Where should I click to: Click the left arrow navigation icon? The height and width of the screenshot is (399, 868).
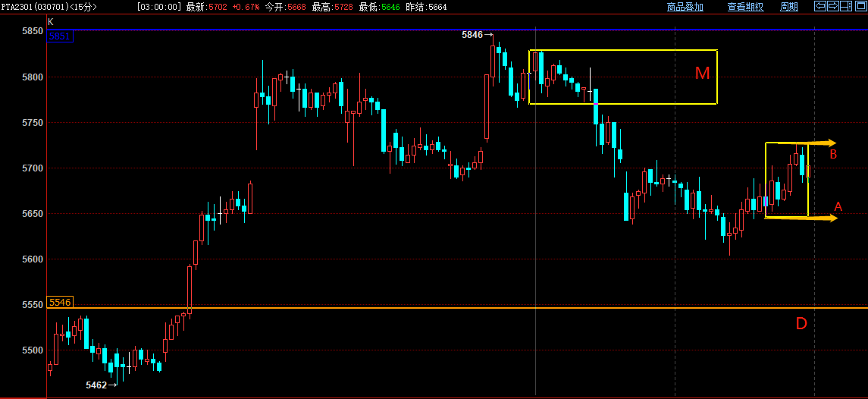pos(819,6)
